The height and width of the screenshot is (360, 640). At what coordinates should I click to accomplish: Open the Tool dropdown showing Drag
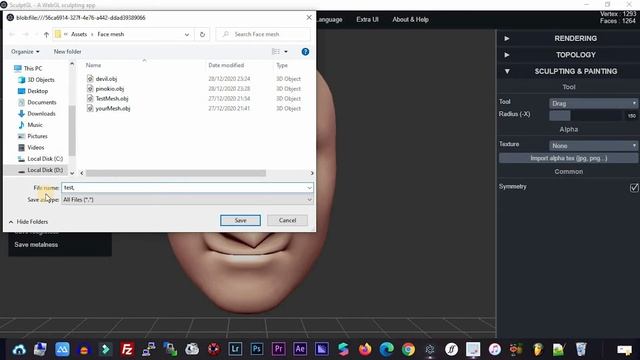tap(593, 103)
